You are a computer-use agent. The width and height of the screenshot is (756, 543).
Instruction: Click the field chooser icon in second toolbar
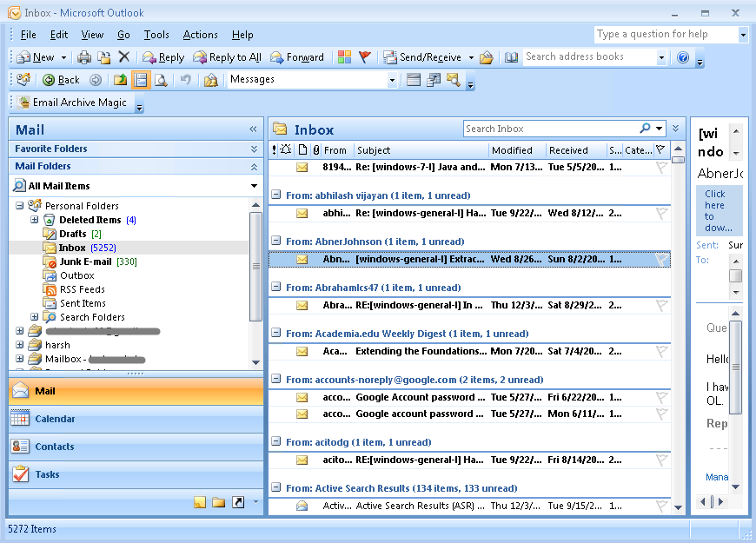[x=434, y=80]
